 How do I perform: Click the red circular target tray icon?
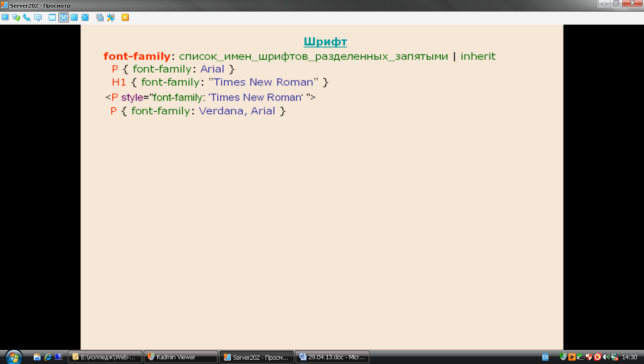point(598,357)
